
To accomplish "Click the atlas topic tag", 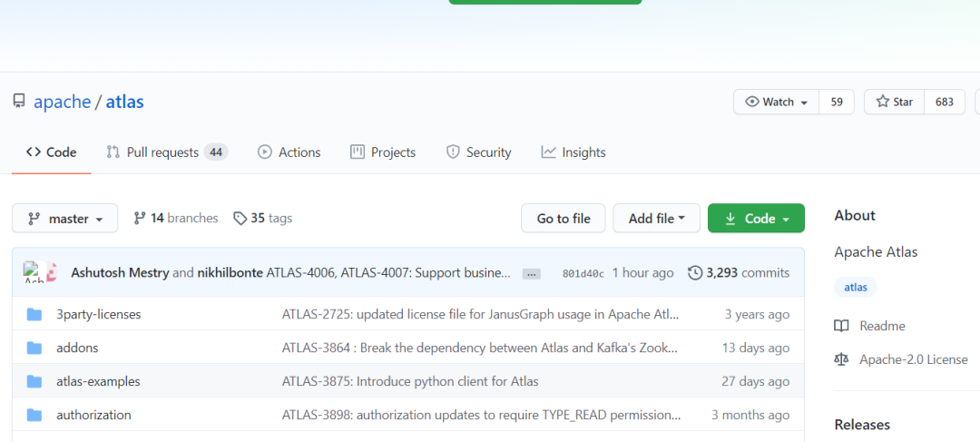I will 856,288.
